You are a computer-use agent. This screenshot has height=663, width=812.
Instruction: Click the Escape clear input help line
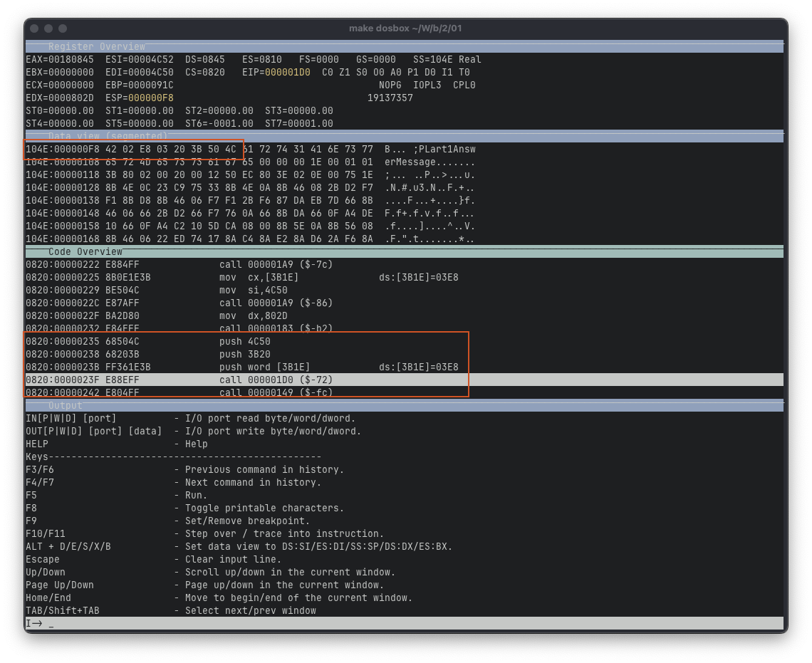pyautogui.click(x=154, y=560)
